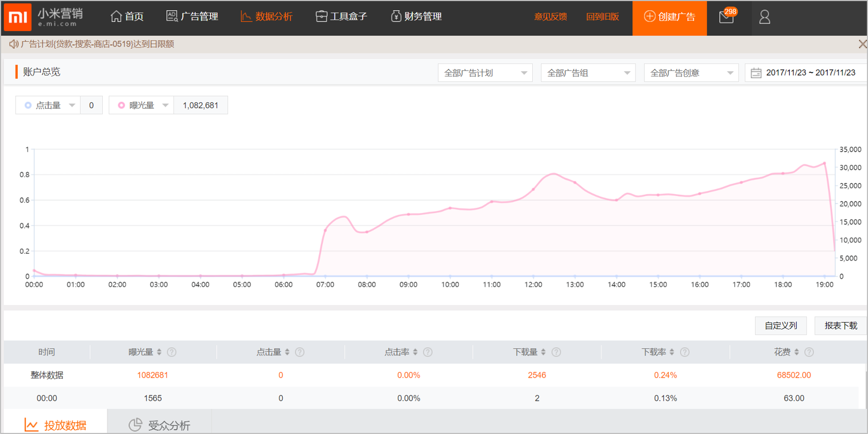This screenshot has width=868, height=434.
Task: Sort table by 下载率 column arrows
Action: click(672, 352)
